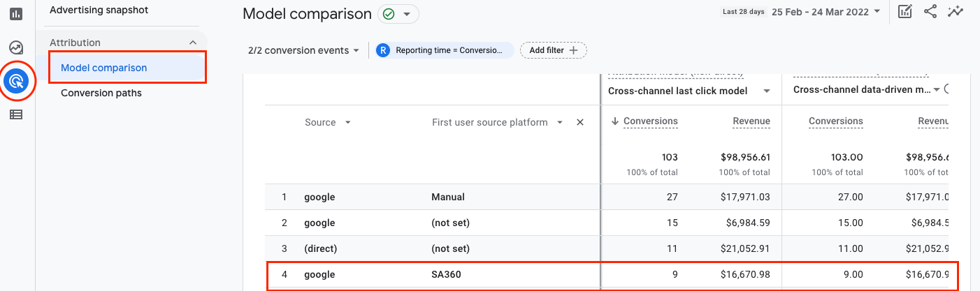The image size is (980, 291).
Task: Open the Insights sparkline icon
Action: [x=955, y=12]
